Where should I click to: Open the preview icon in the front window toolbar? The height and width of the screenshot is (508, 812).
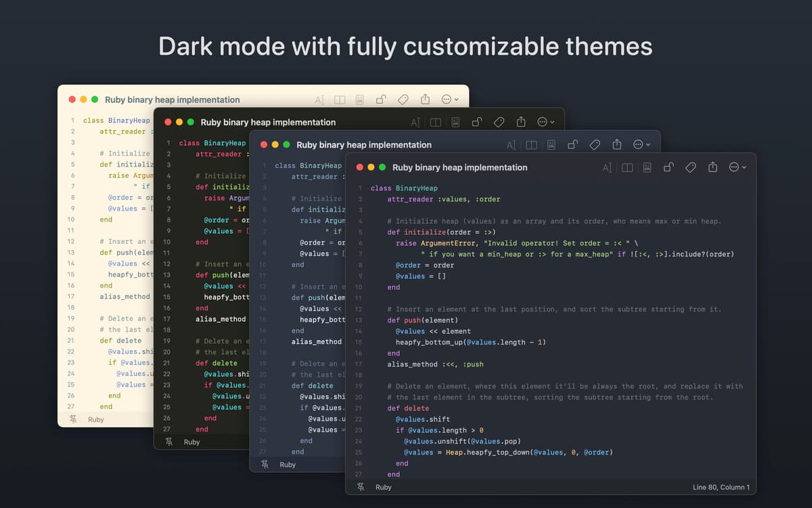(648, 167)
